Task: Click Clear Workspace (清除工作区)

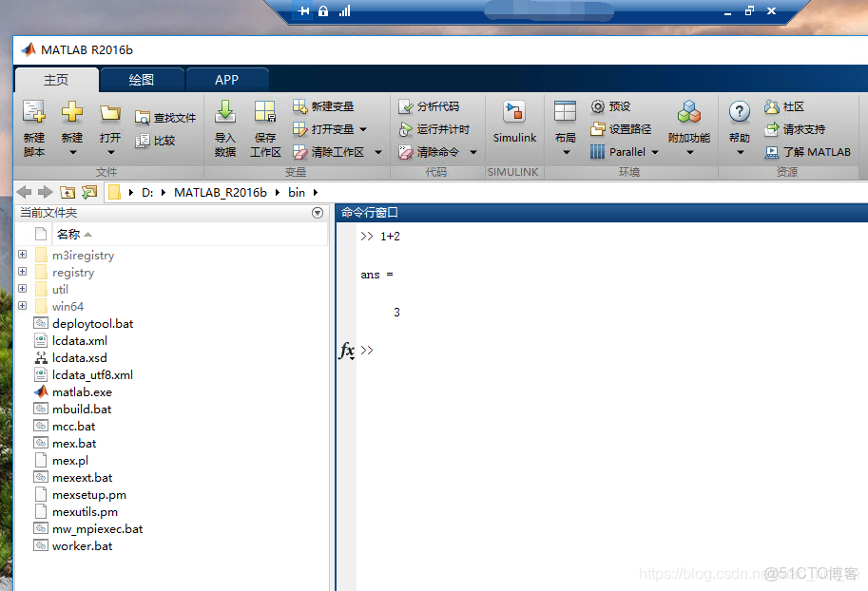Action: pyautogui.click(x=328, y=152)
